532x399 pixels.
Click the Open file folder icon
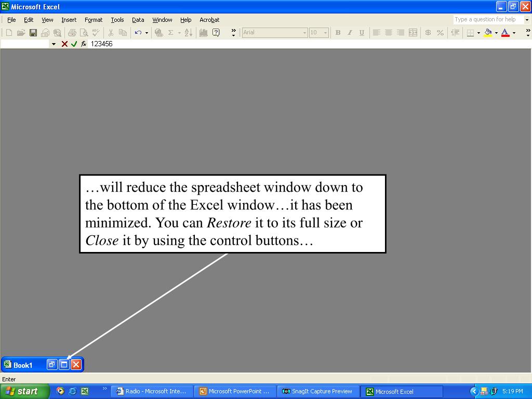[21, 33]
